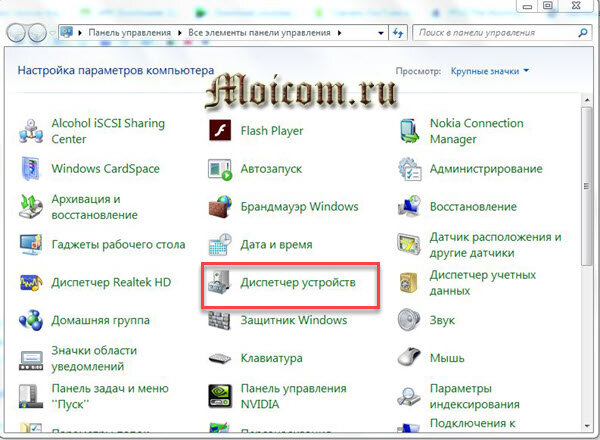Click the Брандмауэр Windows label text
The width and height of the screenshot is (600, 440).
point(299,207)
